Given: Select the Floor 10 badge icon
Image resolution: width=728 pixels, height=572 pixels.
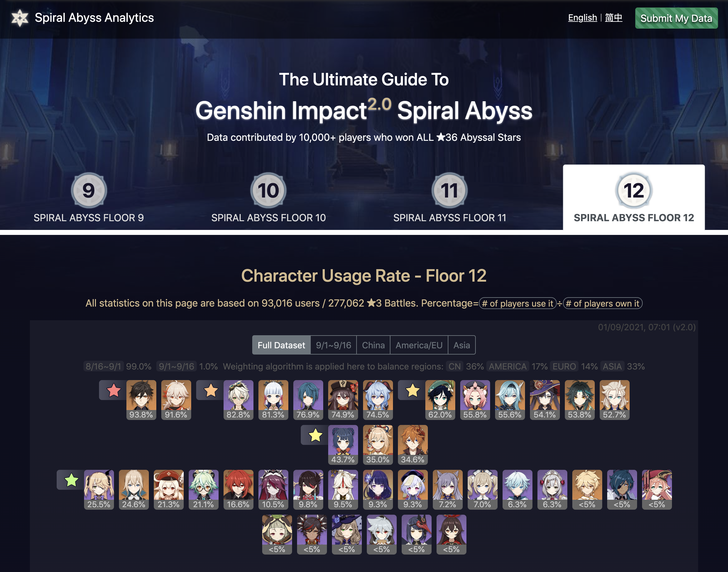Looking at the screenshot, I should click(268, 190).
